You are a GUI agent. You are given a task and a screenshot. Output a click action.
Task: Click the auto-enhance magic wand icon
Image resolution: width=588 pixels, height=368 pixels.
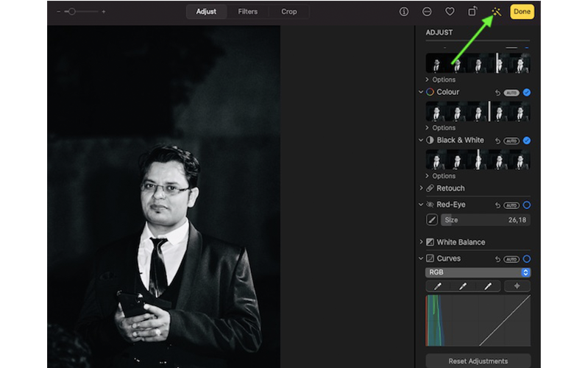[x=496, y=12]
